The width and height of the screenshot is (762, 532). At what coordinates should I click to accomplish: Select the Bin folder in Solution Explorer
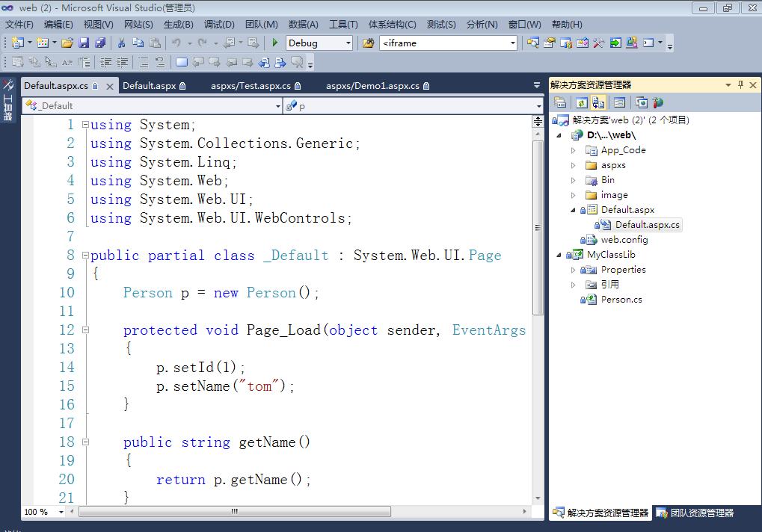pyautogui.click(x=607, y=180)
